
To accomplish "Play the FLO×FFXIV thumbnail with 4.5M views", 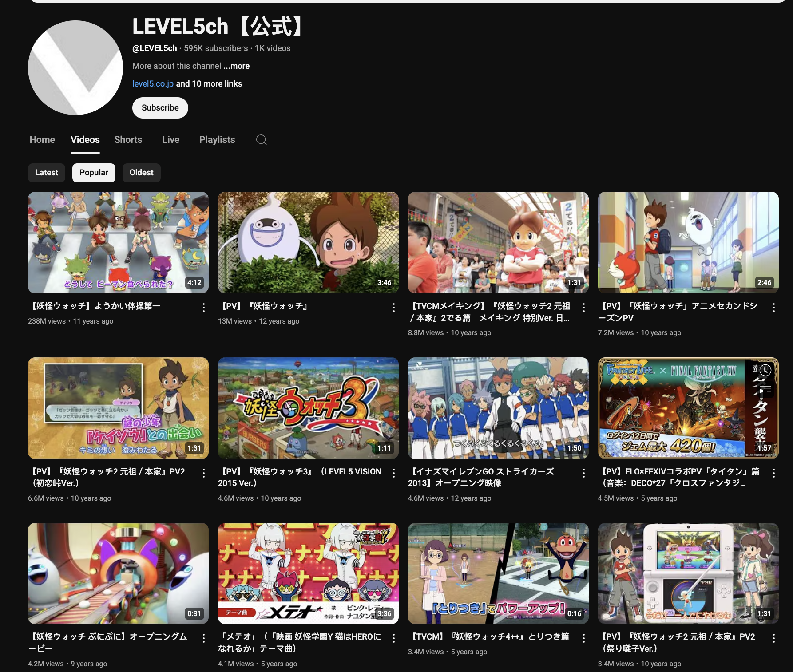I will tap(688, 408).
